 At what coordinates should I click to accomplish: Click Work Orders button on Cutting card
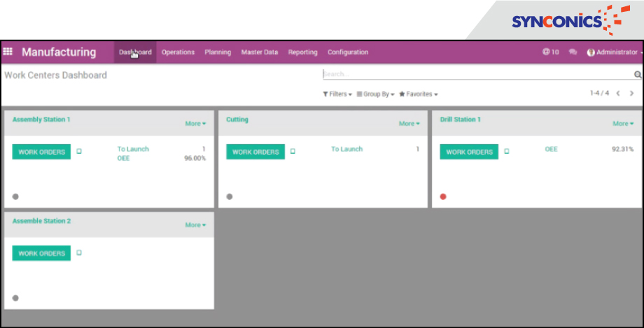pos(255,152)
